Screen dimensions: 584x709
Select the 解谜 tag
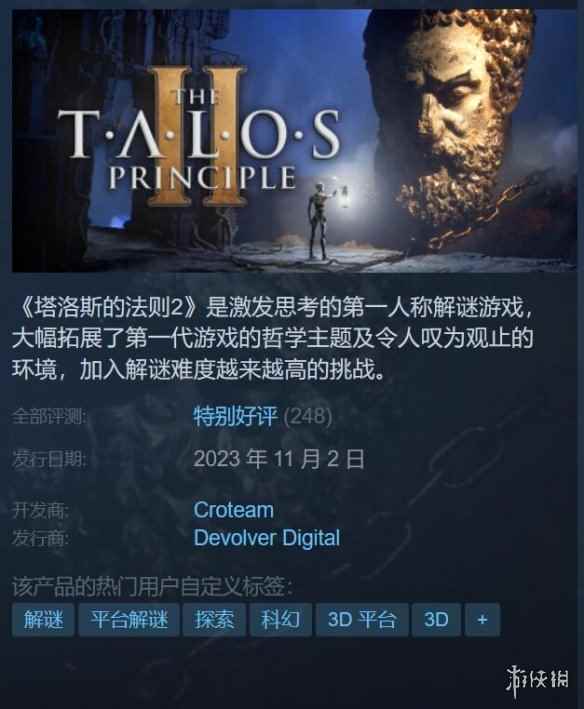coord(43,619)
